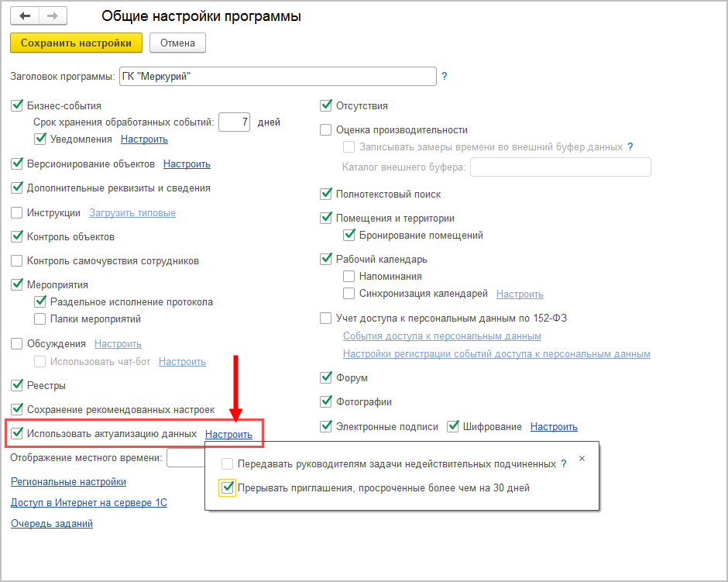Click Настроить next to Использовать актуализацию данных

228,434
